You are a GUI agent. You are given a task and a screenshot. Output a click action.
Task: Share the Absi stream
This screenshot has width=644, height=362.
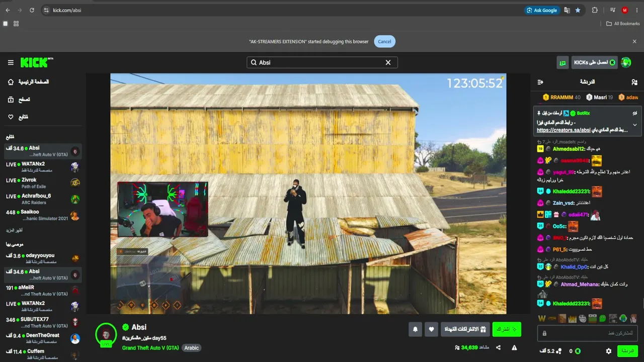pos(498,347)
